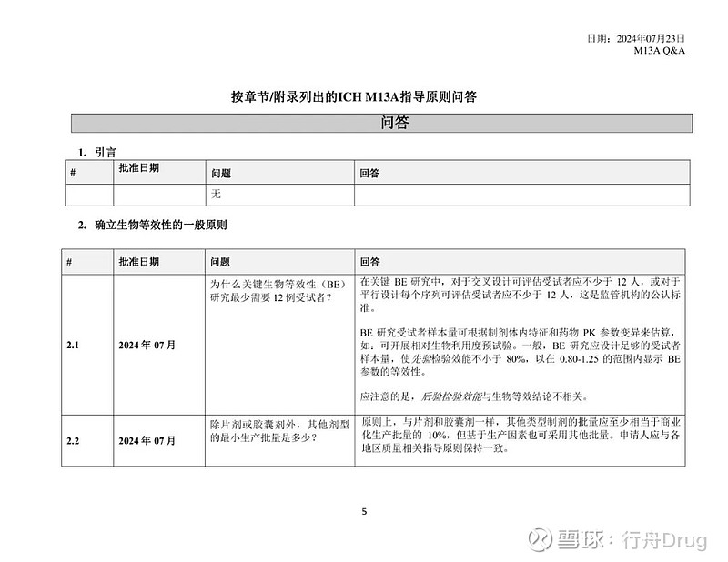
Task: Select the row labeled 2.1
Action: click(x=71, y=346)
